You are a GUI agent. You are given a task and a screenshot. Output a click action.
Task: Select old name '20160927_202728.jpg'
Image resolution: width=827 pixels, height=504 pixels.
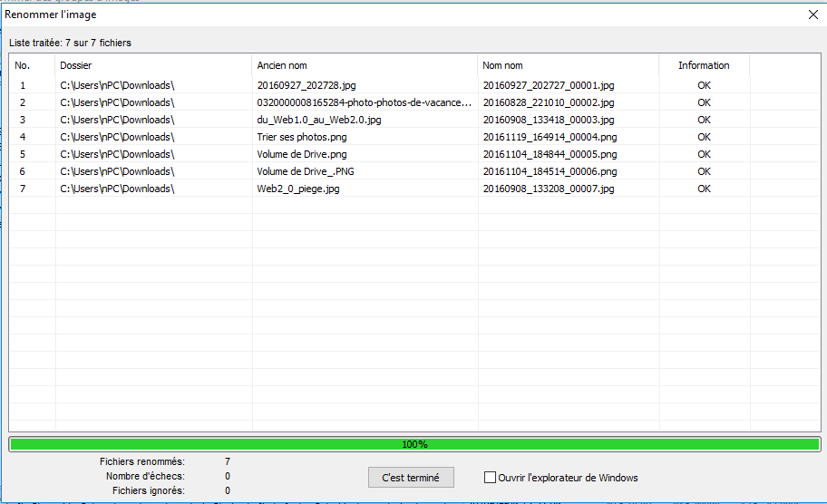[x=306, y=85]
